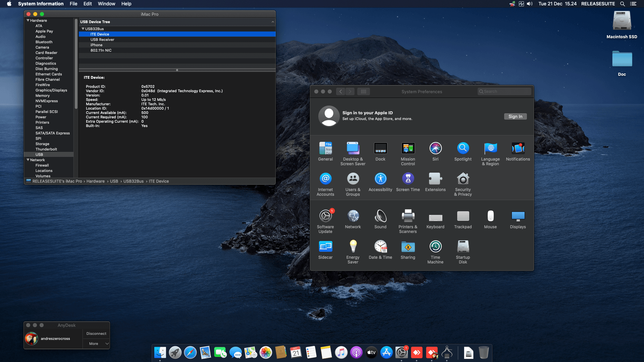Click the Show All grid button

coord(364,92)
